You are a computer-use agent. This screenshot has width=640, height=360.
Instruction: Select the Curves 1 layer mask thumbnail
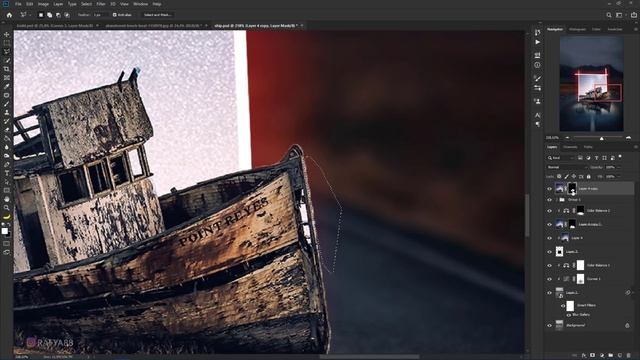580,279
